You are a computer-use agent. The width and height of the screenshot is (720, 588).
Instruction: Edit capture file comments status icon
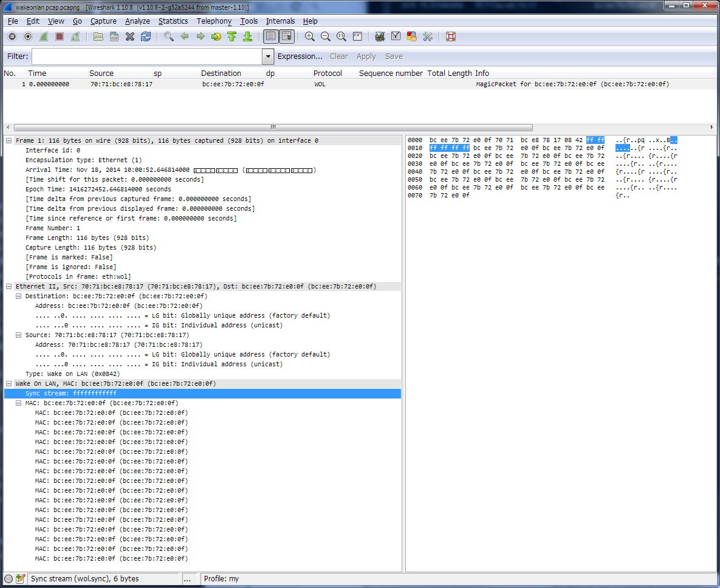tap(20, 579)
